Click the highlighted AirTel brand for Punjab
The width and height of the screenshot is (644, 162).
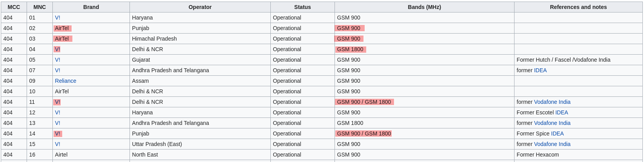click(x=62, y=28)
